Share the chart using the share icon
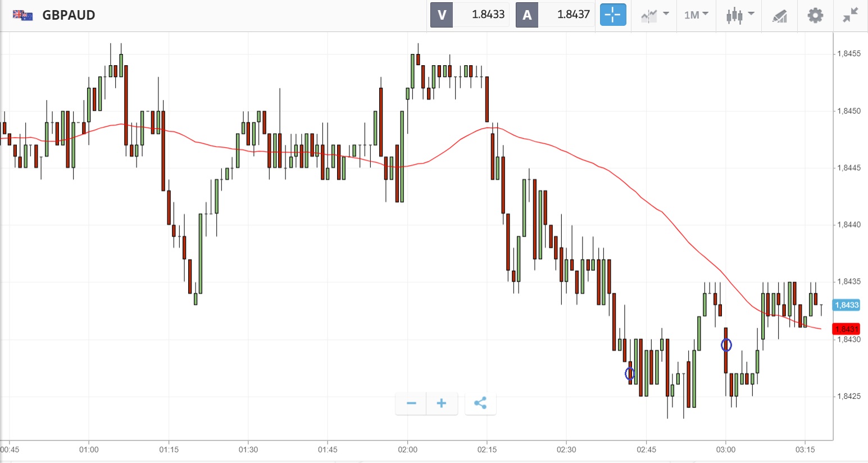Image resolution: width=868 pixels, height=463 pixels. pyautogui.click(x=480, y=403)
